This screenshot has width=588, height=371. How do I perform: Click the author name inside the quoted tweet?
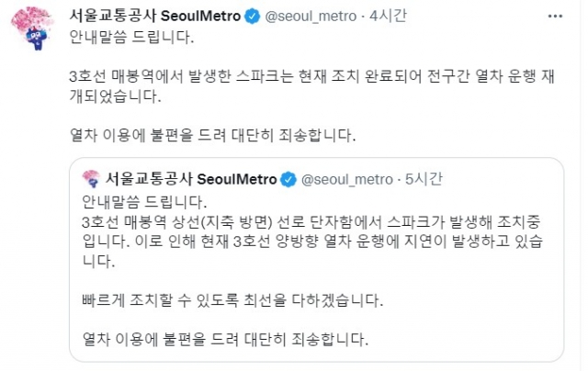pos(191,179)
